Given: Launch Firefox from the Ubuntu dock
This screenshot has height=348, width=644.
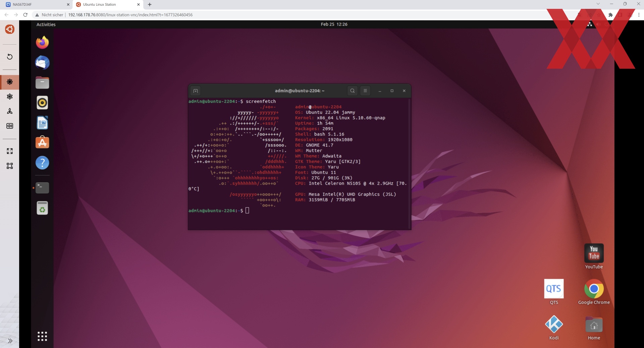Looking at the screenshot, I should [x=42, y=43].
